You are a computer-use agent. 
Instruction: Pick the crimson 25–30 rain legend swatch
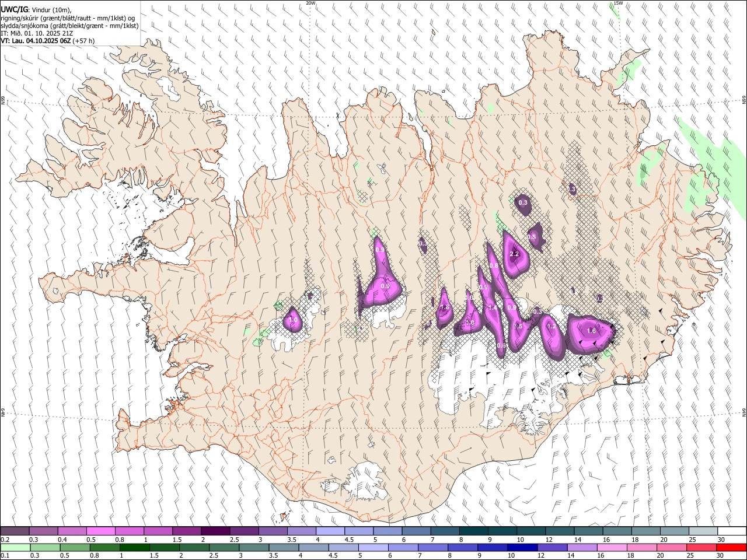coord(701,548)
